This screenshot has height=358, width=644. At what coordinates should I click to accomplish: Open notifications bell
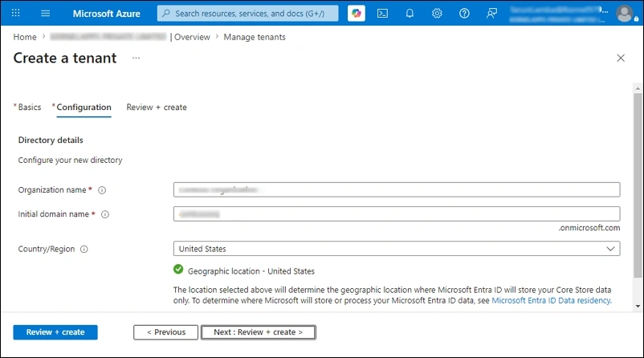[x=410, y=13]
